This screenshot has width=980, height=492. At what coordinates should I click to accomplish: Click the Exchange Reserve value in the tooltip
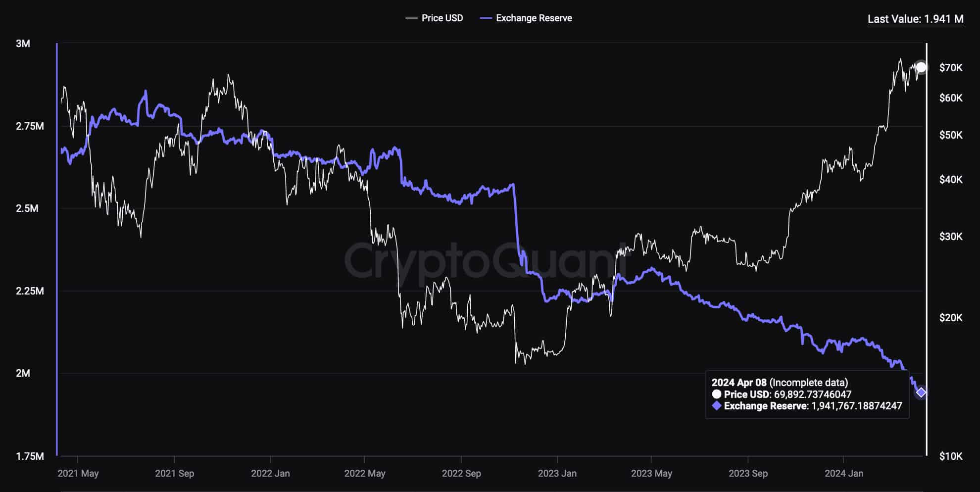[856, 406]
